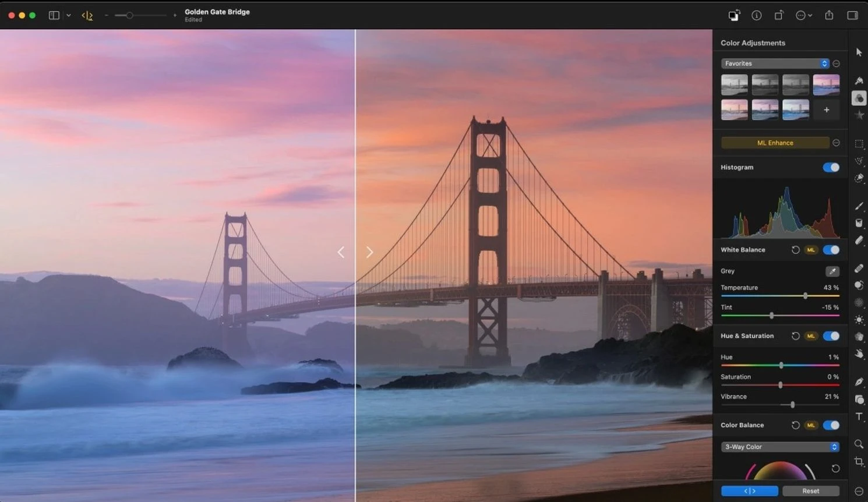
Task: Open the ellipsis menu in the top toolbar
Action: pos(802,15)
